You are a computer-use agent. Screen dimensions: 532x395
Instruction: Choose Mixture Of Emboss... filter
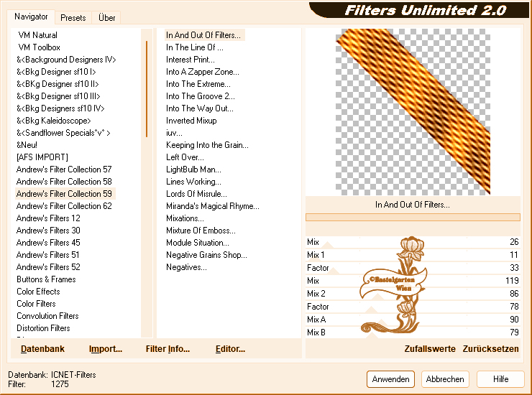tap(201, 231)
